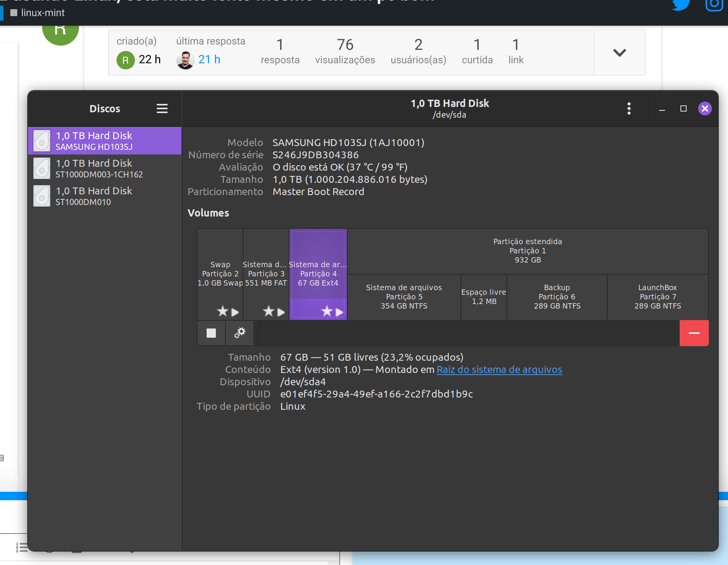Click the 1 curtida stat
Image resolution: width=728 pixels, height=565 pixels.
(477, 52)
